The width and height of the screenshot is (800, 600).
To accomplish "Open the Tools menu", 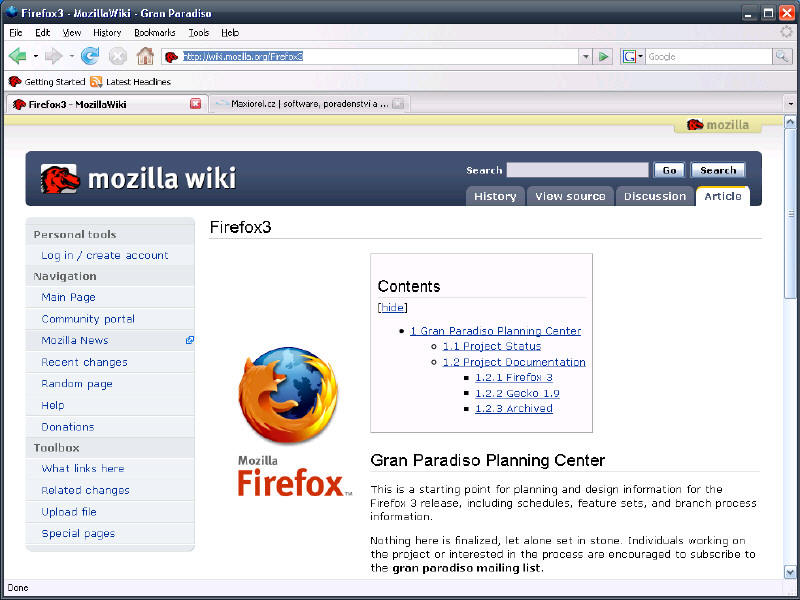I will click(x=198, y=33).
